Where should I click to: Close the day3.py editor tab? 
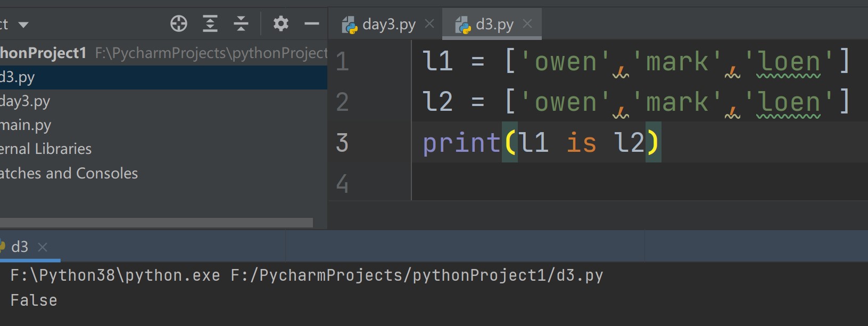pos(429,24)
